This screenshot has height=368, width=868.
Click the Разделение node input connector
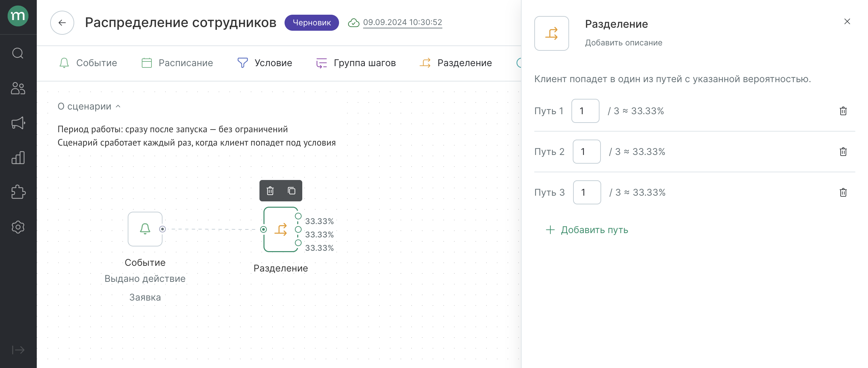pyautogui.click(x=263, y=229)
